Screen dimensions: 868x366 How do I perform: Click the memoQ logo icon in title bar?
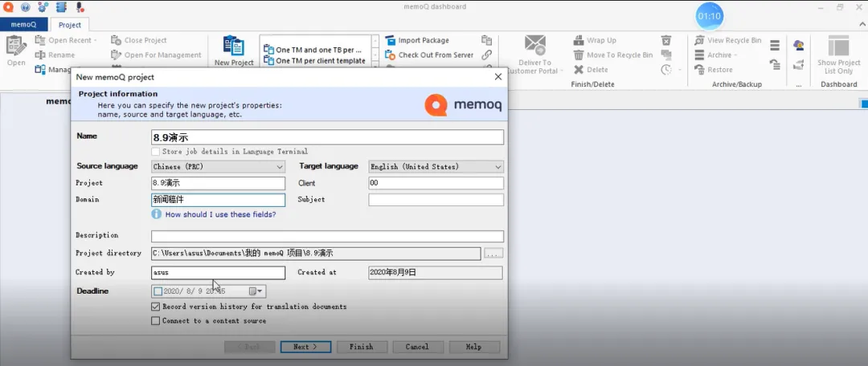(8, 7)
